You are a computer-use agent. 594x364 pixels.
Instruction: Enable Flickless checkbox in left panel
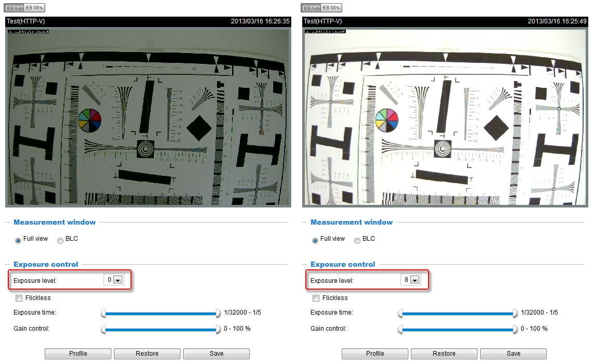19,298
